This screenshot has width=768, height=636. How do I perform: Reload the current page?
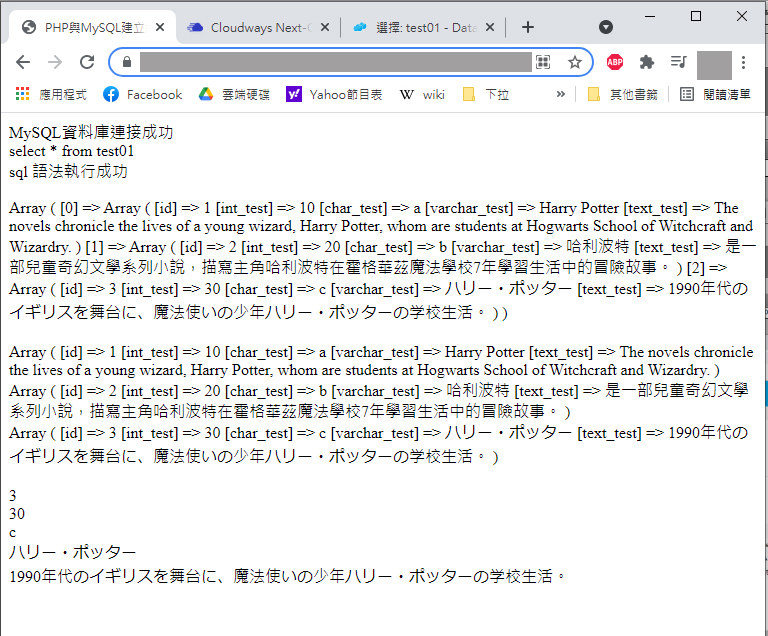87,62
